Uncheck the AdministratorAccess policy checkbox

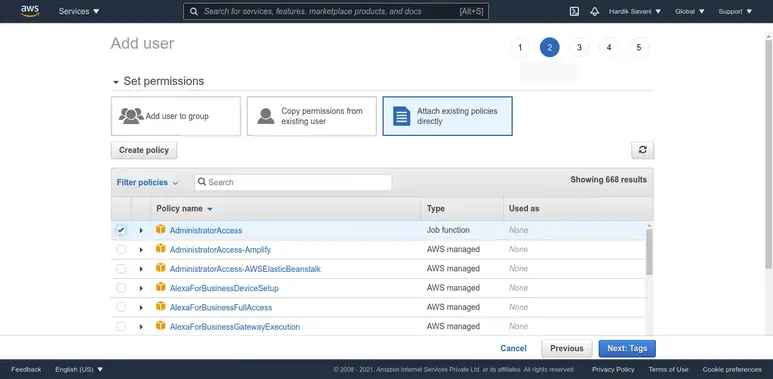[x=121, y=230]
